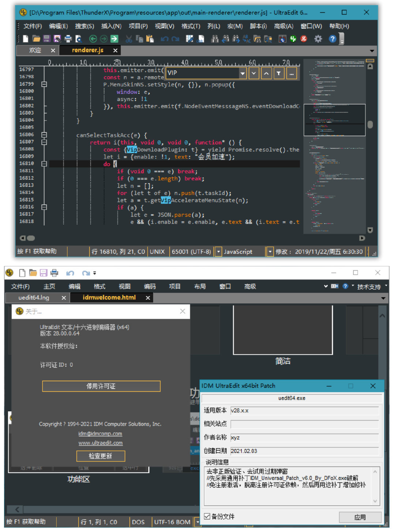The image size is (395, 532).
Task: Click save icon in bottom window quick toolbar
Action: point(44,273)
